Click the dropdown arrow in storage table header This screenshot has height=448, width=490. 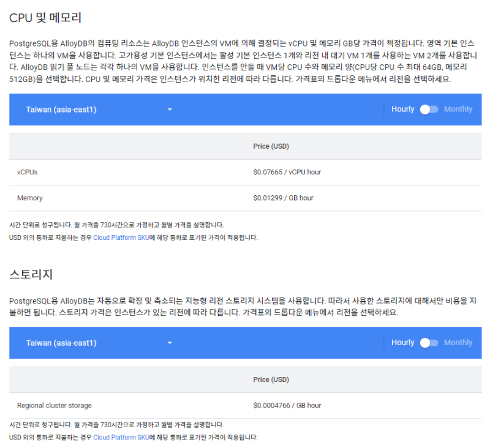click(170, 343)
